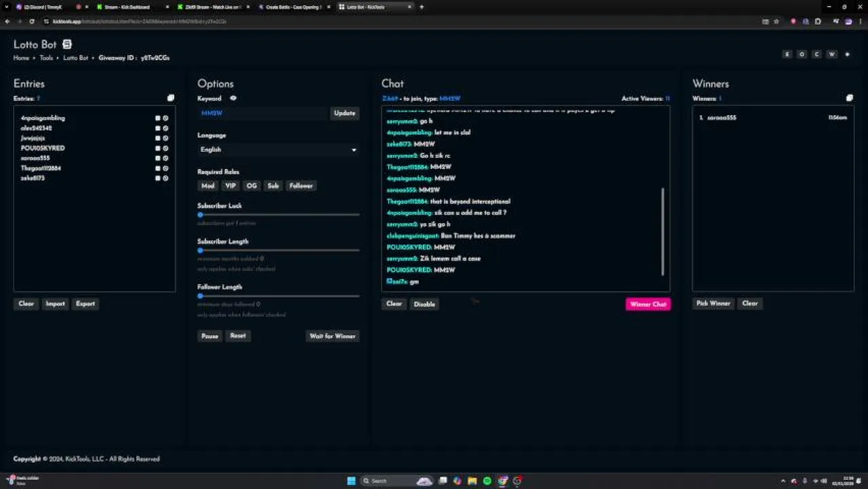Toggle the square box for saraaa555
The width and height of the screenshot is (868, 489).
pos(158,158)
